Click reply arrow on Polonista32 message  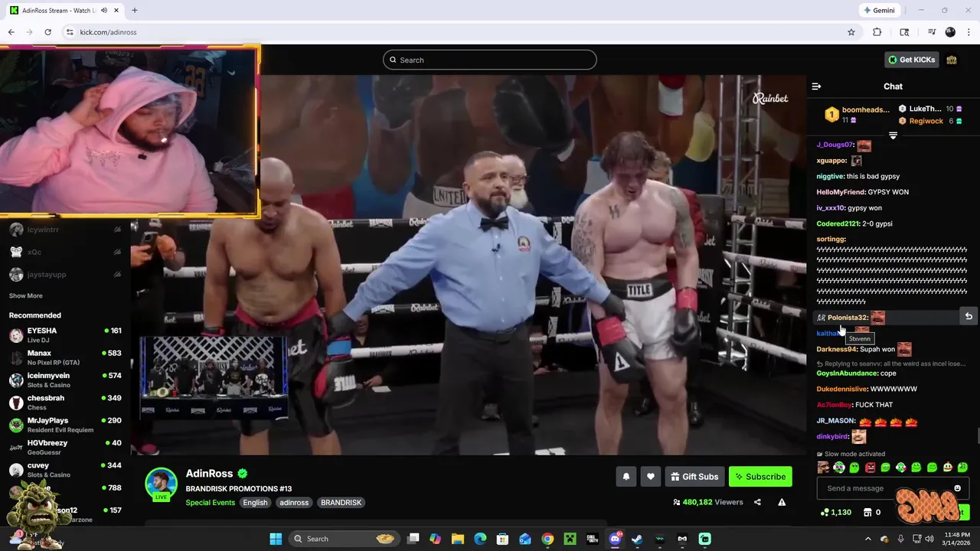(x=969, y=316)
